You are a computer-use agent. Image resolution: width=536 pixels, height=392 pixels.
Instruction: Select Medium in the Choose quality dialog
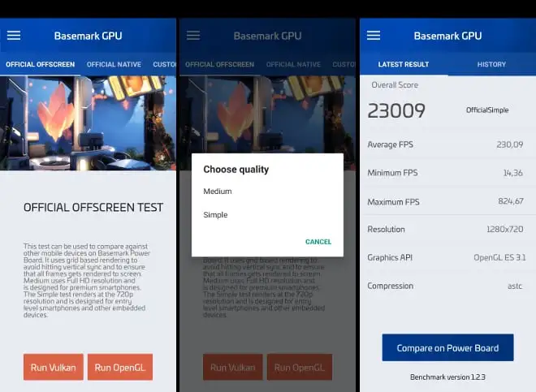(218, 192)
